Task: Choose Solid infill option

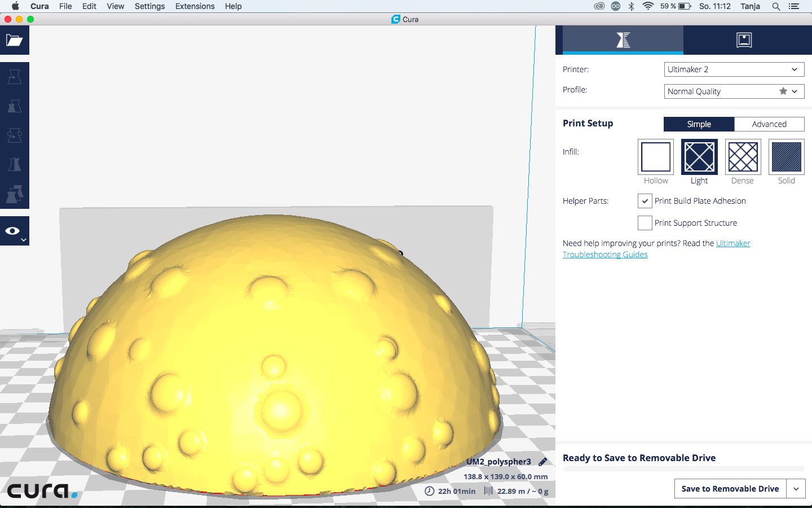Action: (x=786, y=157)
